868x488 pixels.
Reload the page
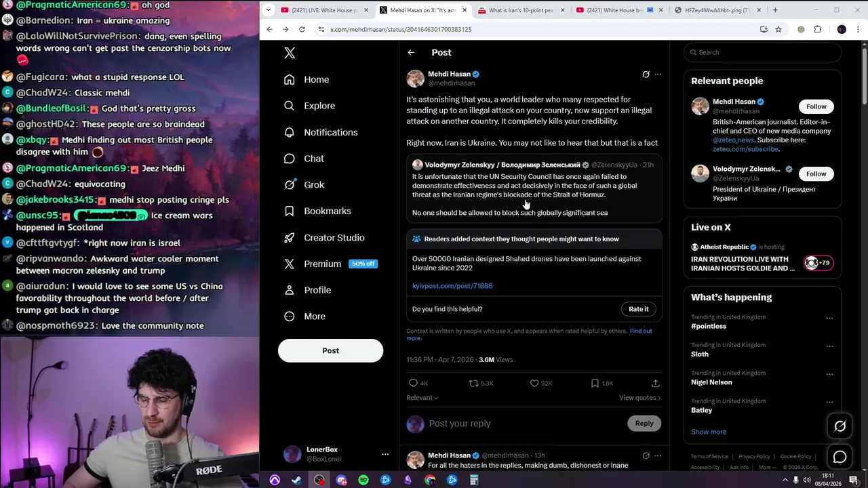[302, 29]
